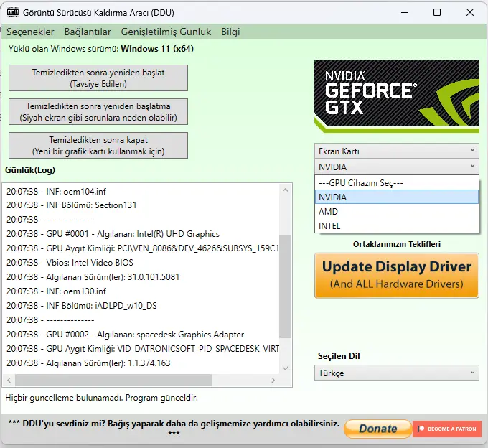Viewport: 488px width, 448px height.
Task: Click the Donate PayPal button
Action: (x=377, y=429)
